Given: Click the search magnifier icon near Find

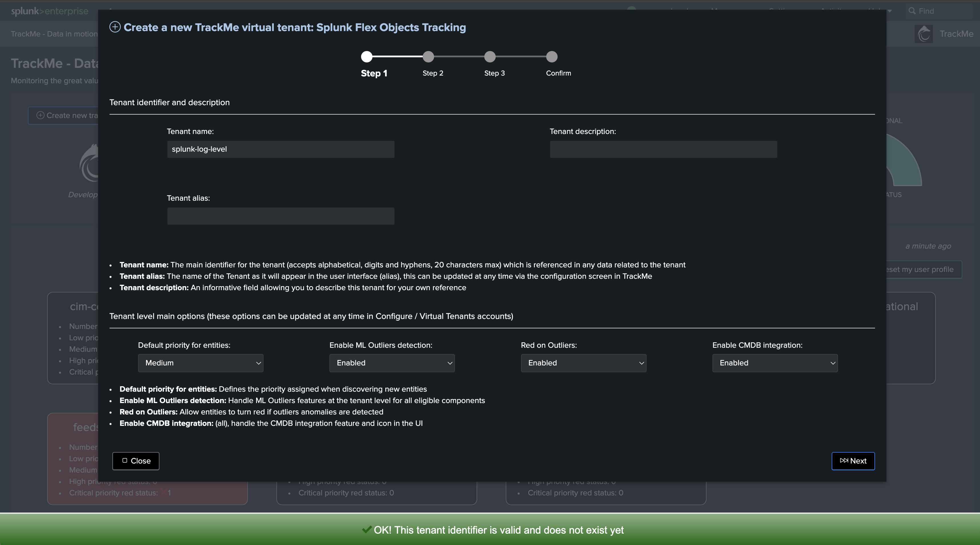Looking at the screenshot, I should pyautogui.click(x=912, y=11).
